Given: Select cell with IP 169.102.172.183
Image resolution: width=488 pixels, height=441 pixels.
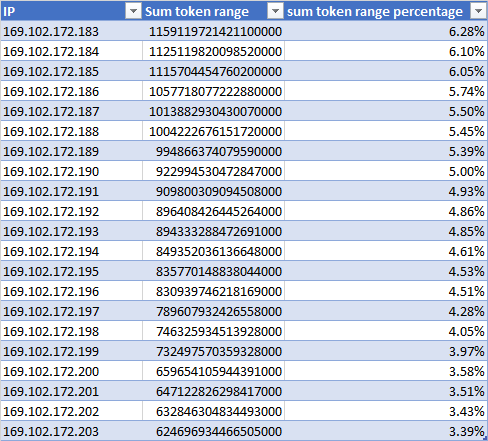Looking at the screenshot, I should click(x=71, y=31).
